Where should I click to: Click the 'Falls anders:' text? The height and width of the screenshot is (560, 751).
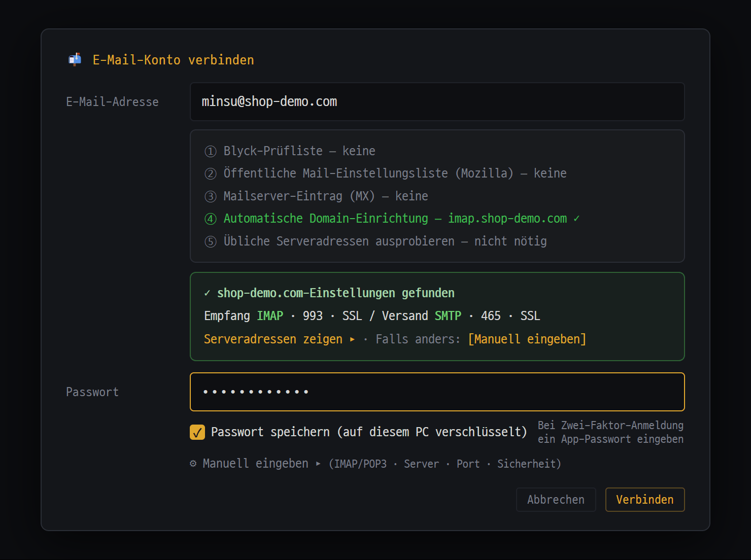pos(418,339)
